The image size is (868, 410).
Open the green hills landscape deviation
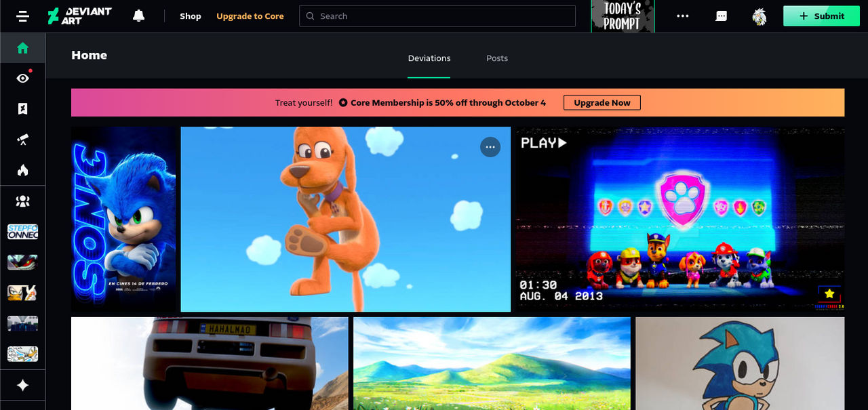tap(492, 363)
